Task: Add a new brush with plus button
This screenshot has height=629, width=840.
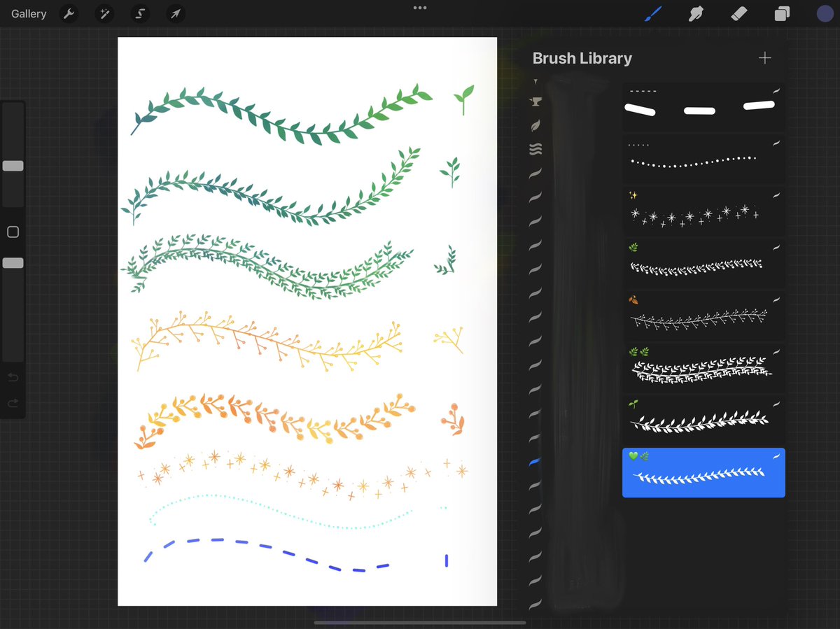Action: pyautogui.click(x=765, y=58)
